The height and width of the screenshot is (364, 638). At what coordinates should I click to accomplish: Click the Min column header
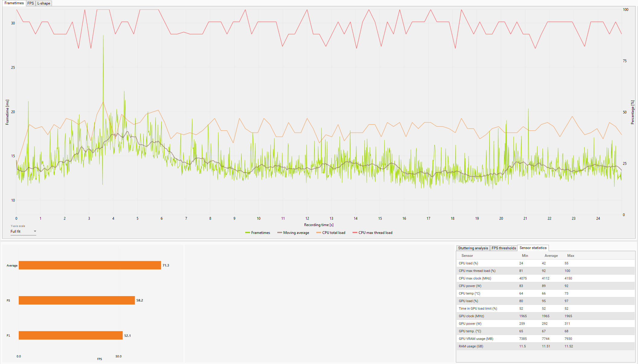525,256
